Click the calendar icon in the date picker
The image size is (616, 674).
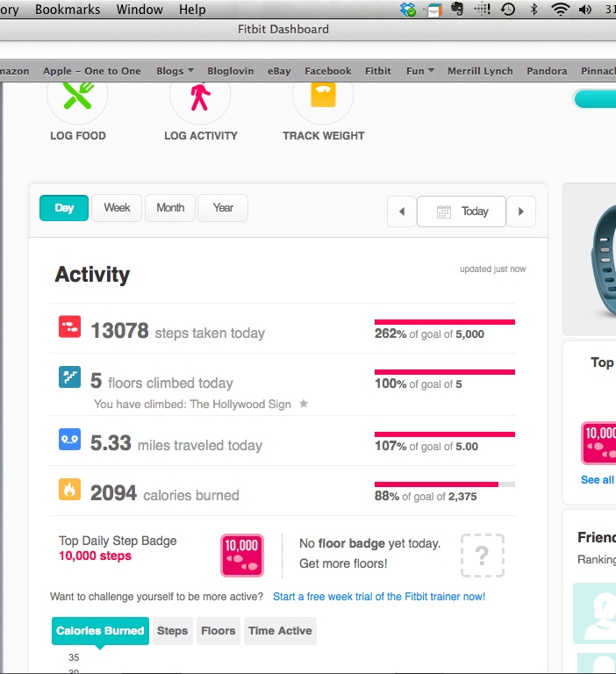coord(444,212)
